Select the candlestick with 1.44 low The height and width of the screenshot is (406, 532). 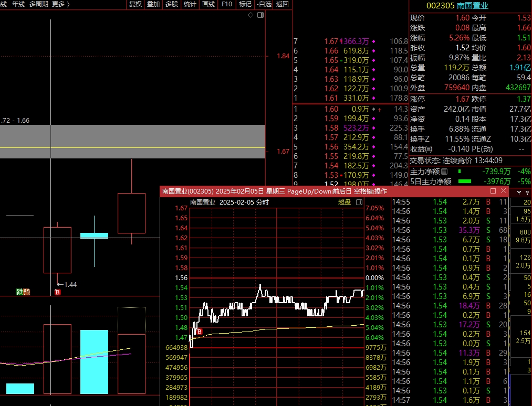coord(57,250)
